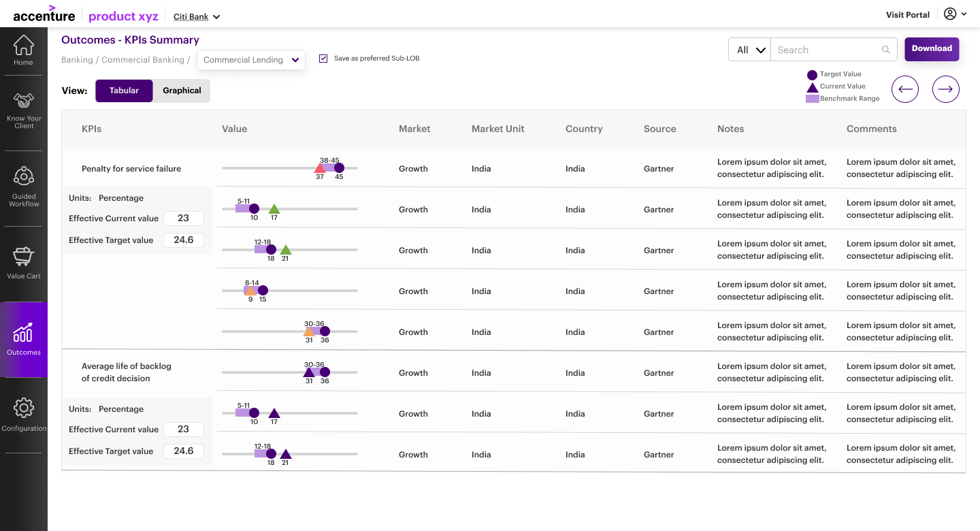Toggle Save as preferred Sub-LOB checkbox
The image size is (980, 531).
pyautogui.click(x=323, y=59)
